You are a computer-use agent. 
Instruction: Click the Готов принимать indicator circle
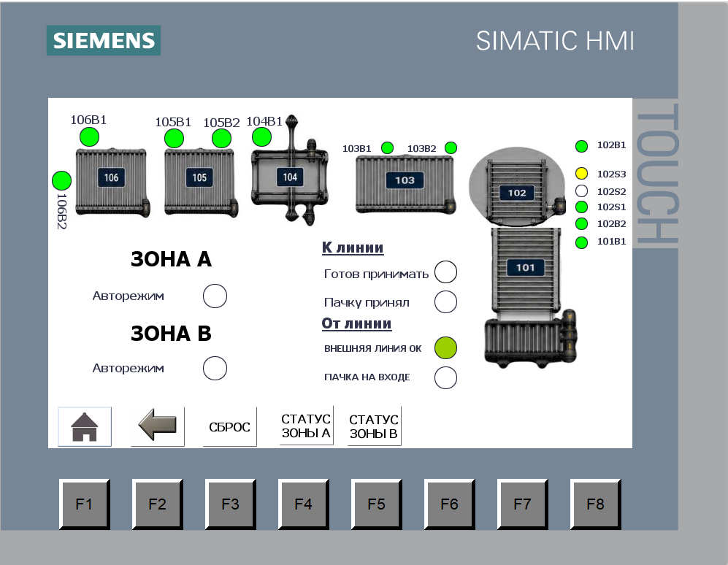pos(445,272)
